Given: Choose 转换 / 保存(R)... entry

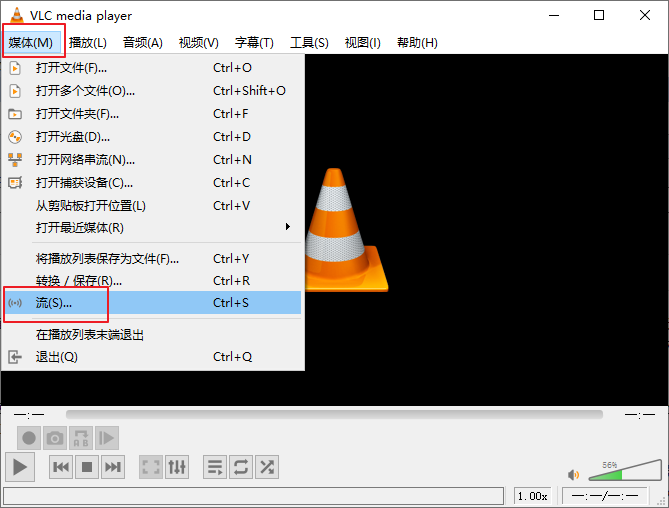Looking at the screenshot, I should point(152,281).
